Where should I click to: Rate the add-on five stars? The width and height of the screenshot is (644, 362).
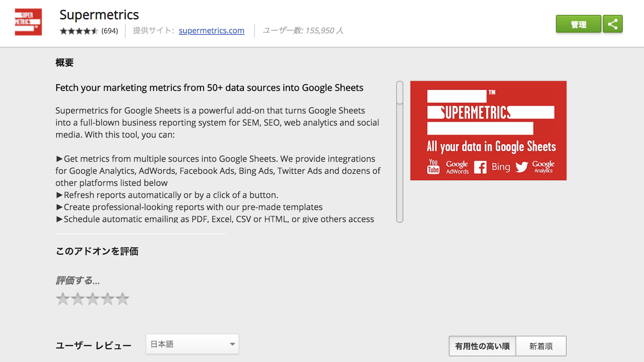click(x=122, y=299)
